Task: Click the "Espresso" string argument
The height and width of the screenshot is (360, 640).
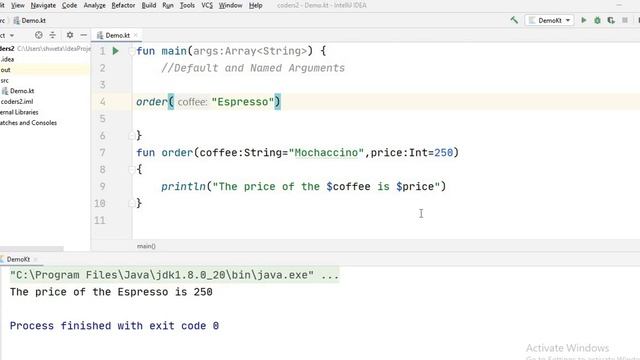Action: [x=242, y=102]
